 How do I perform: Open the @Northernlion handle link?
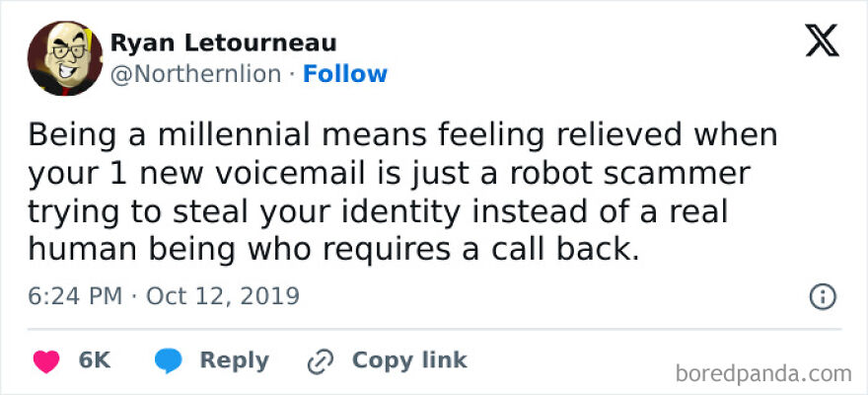[195, 74]
